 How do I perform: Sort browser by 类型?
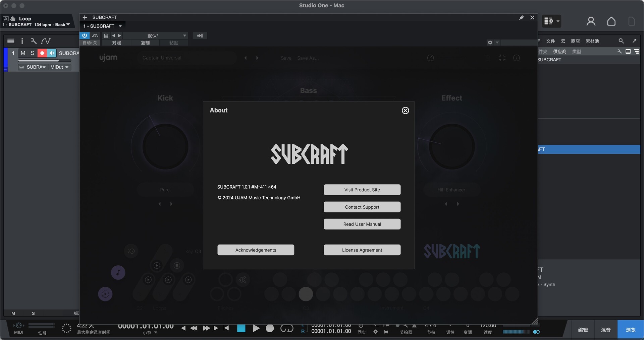[x=577, y=51]
